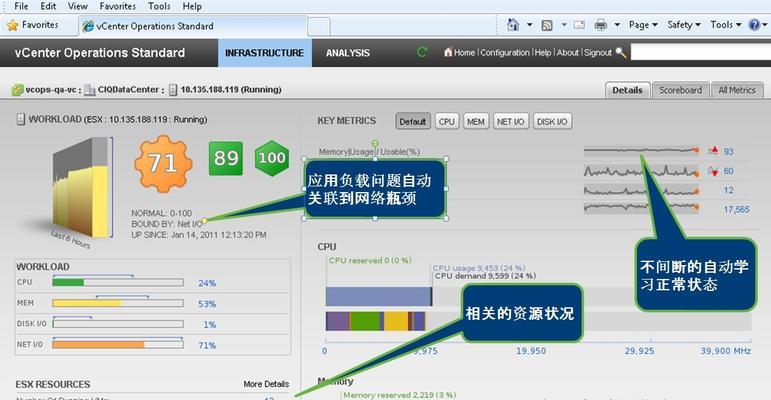Screen dimensions: 771x400
Task: Click the Print icon
Action: coord(600,25)
